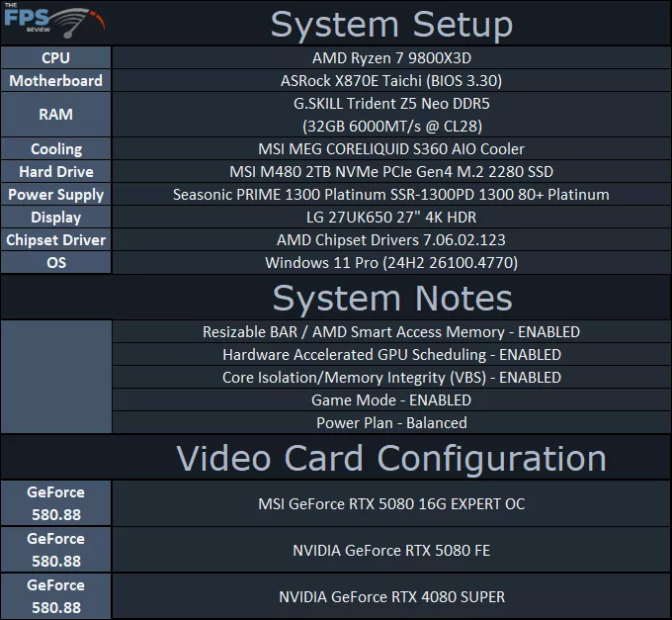Select NVIDIA GeForce RTX 4080 SUPER text
This screenshot has height=620, width=672.
(x=391, y=596)
